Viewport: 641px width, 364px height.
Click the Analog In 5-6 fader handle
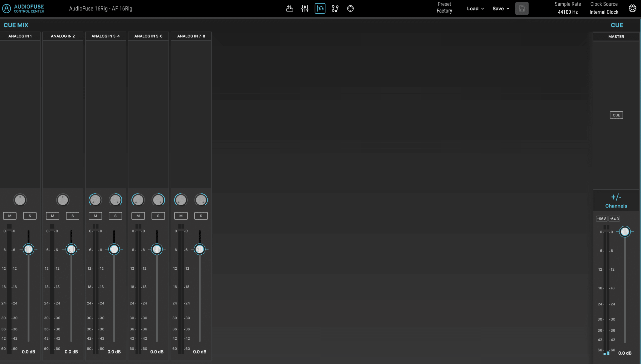tap(157, 249)
